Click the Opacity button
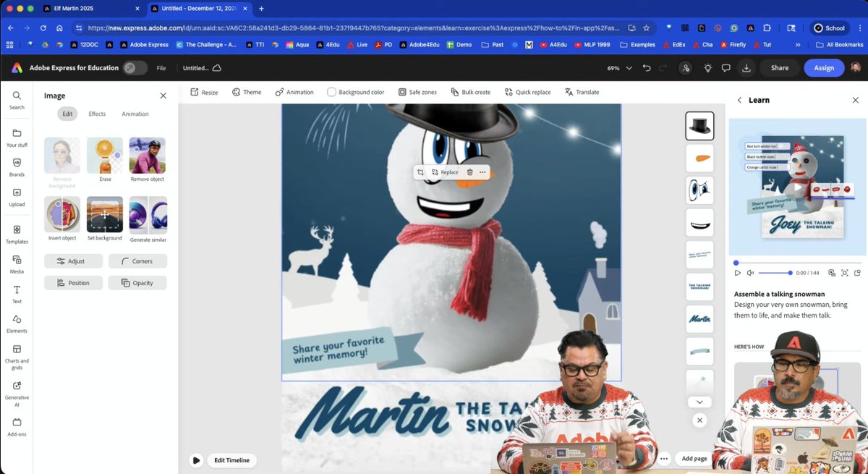 click(x=137, y=283)
